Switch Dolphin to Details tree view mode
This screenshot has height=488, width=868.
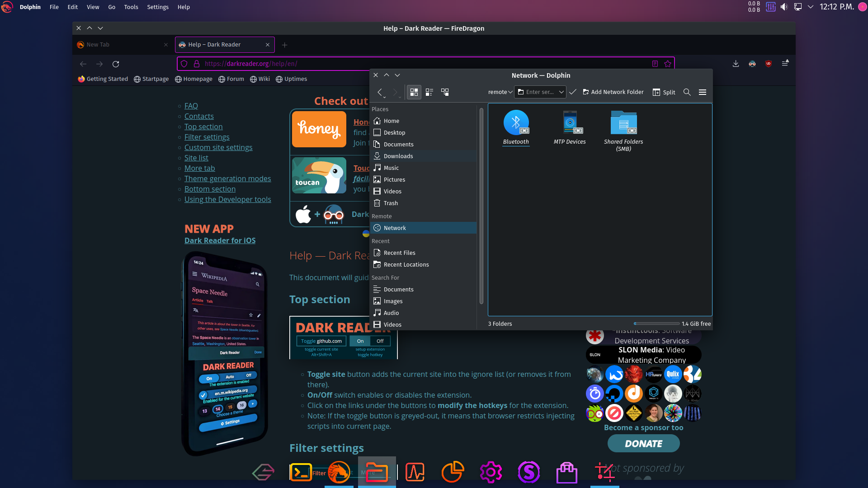(x=445, y=92)
